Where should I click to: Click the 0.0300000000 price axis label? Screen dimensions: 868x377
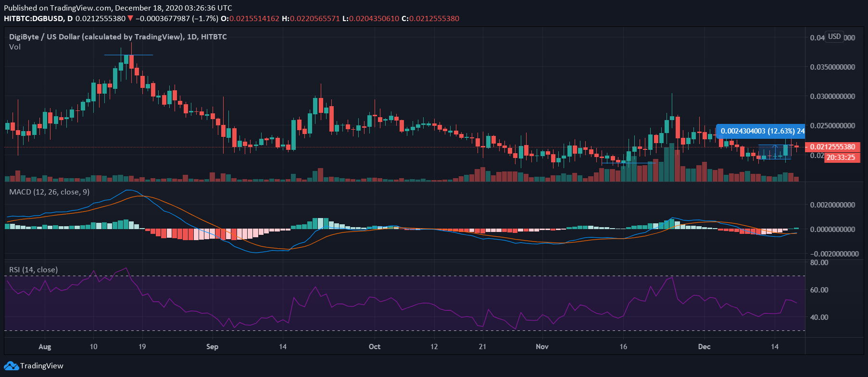(832, 96)
